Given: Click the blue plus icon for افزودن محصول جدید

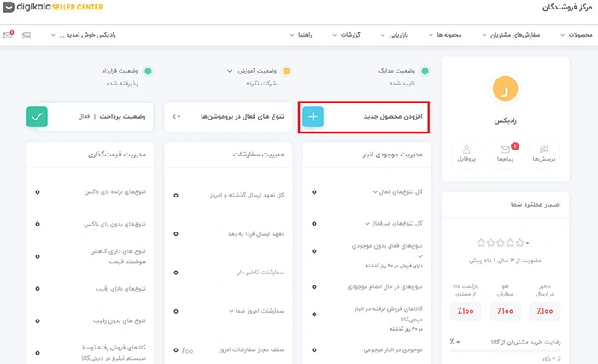Looking at the screenshot, I should (314, 117).
